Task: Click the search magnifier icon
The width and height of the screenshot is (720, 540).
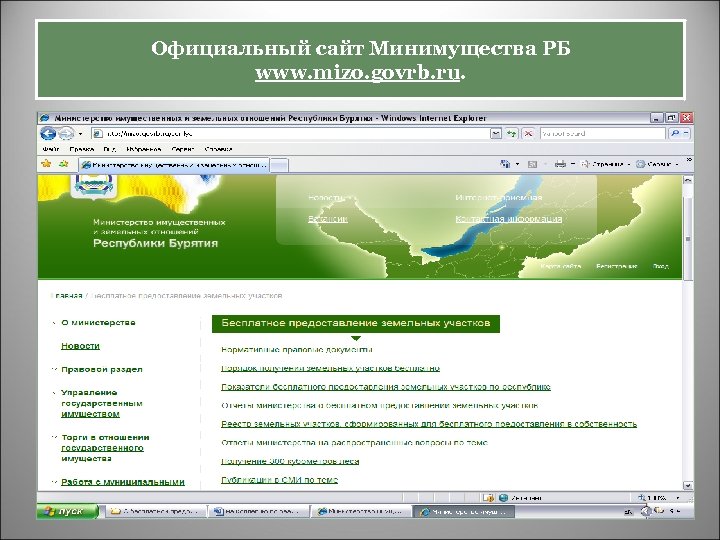Action: (675, 134)
